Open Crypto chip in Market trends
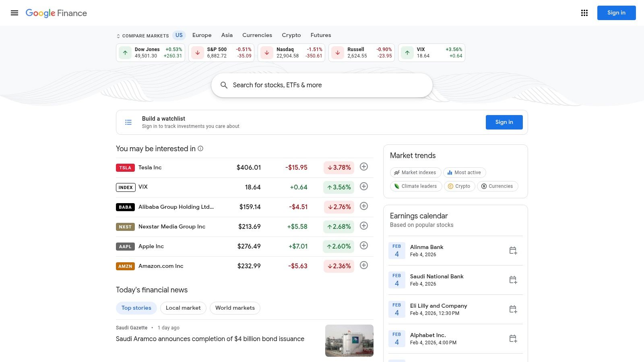The image size is (644, 362). 460,186
